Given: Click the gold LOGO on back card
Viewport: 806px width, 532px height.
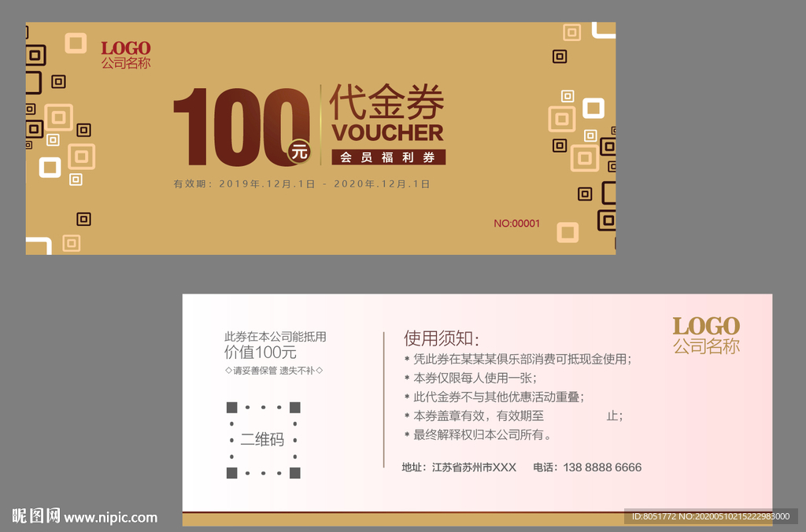Looking at the screenshot, I should click(706, 327).
